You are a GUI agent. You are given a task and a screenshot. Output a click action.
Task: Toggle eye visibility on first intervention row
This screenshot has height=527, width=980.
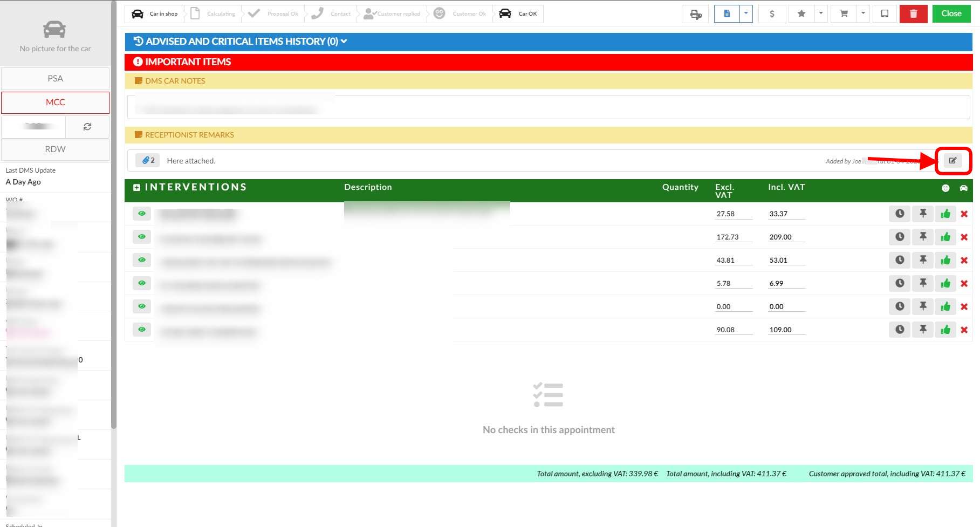[x=142, y=214]
